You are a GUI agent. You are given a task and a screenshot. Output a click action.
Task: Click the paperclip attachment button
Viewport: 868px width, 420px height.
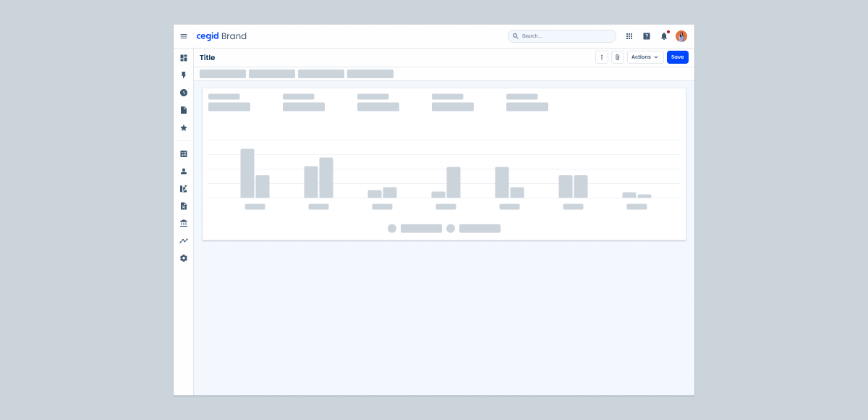pos(617,56)
